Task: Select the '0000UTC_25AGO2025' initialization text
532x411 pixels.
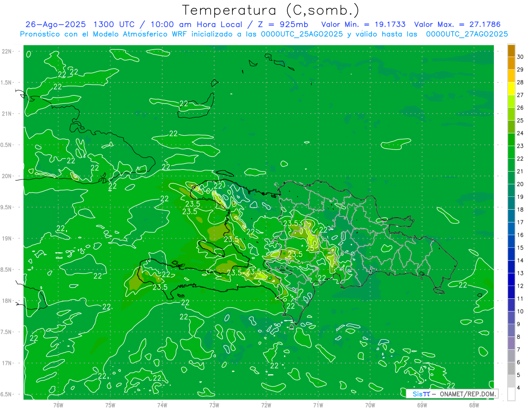Action: 301,34
